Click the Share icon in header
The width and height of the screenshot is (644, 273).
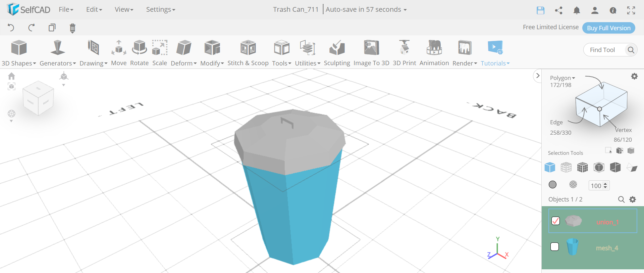558,10
